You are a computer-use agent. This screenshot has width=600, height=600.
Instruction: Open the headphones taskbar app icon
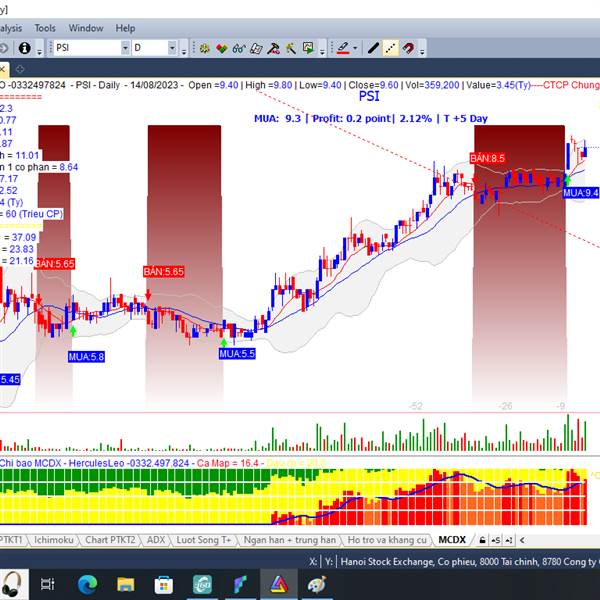[11, 584]
